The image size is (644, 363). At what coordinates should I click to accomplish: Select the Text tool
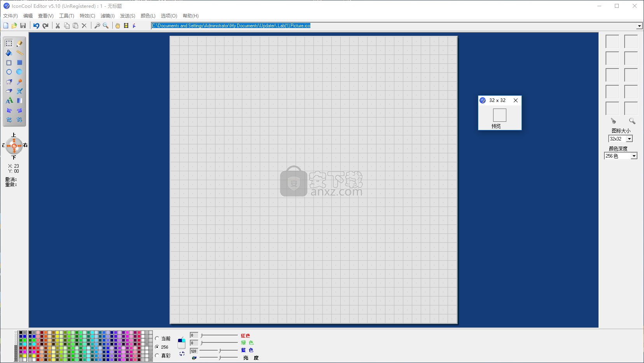(9, 100)
